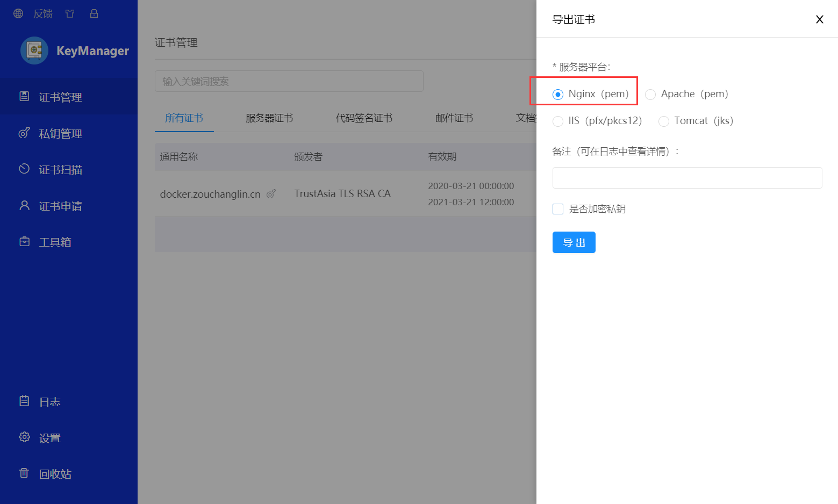
Task: Click the 反馈 feedback link
Action: [43, 13]
